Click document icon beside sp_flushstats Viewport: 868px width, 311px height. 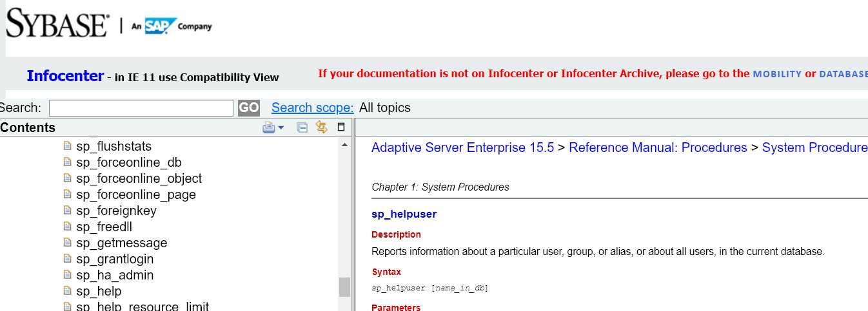point(68,146)
